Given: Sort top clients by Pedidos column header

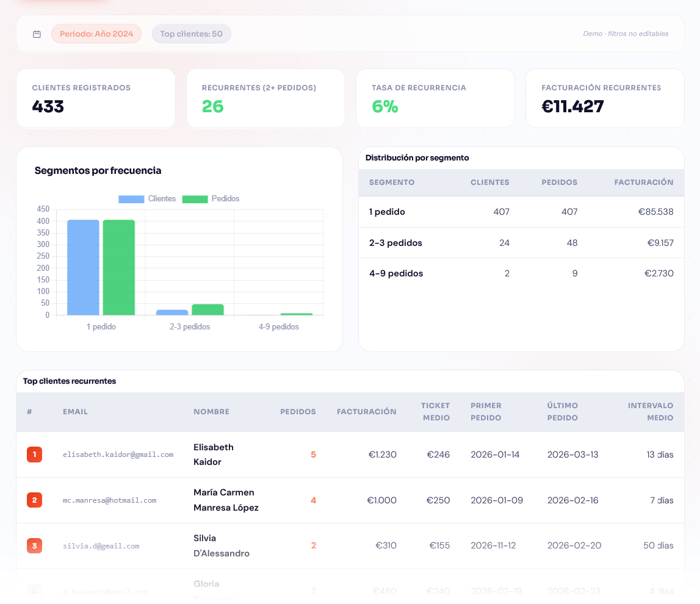Looking at the screenshot, I should pyautogui.click(x=298, y=412).
